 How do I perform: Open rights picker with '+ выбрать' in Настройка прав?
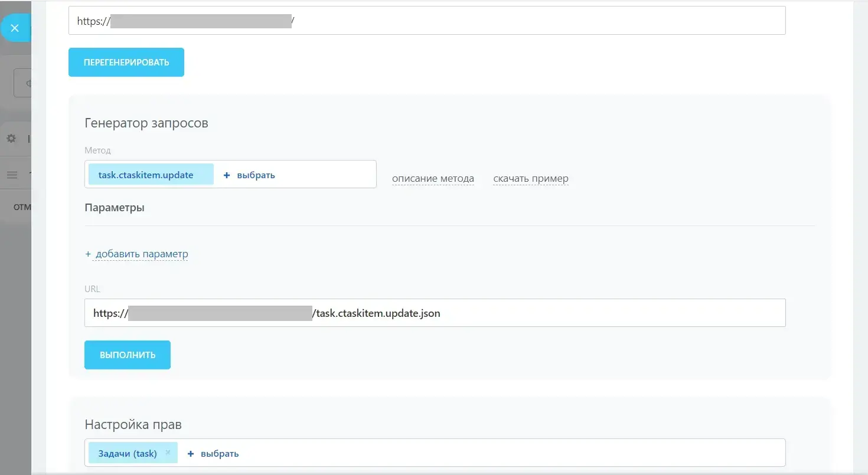[213, 454]
